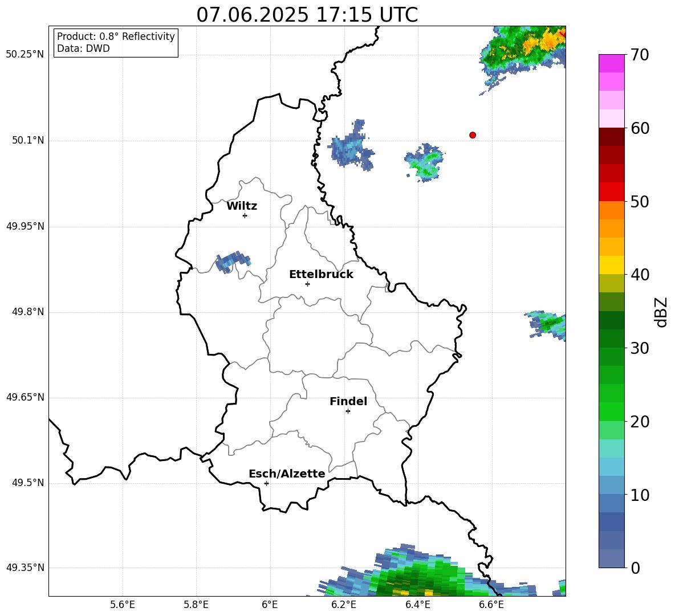Click the Wiltz city label
Image resolution: width=675 pixels, height=616 pixels.
click(x=242, y=206)
